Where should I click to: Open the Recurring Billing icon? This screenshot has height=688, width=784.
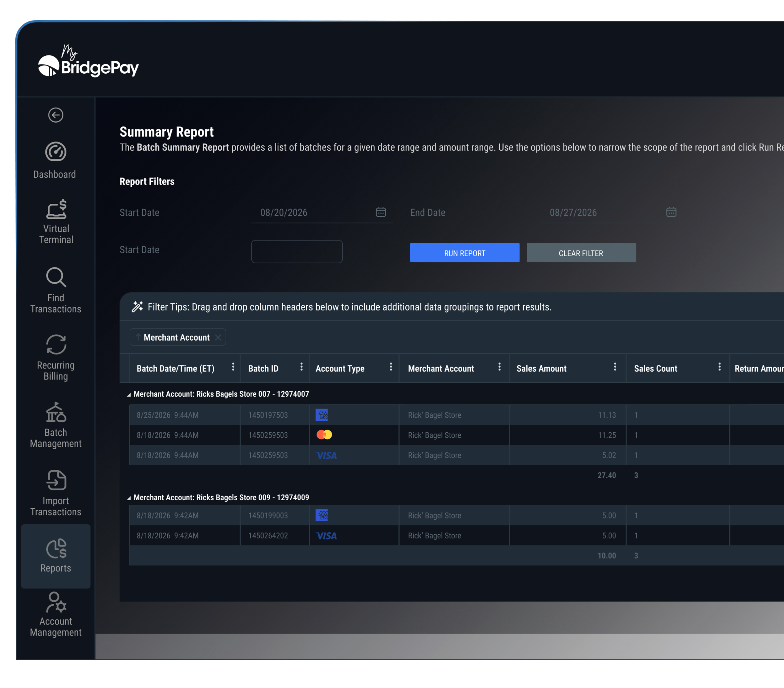coord(56,345)
